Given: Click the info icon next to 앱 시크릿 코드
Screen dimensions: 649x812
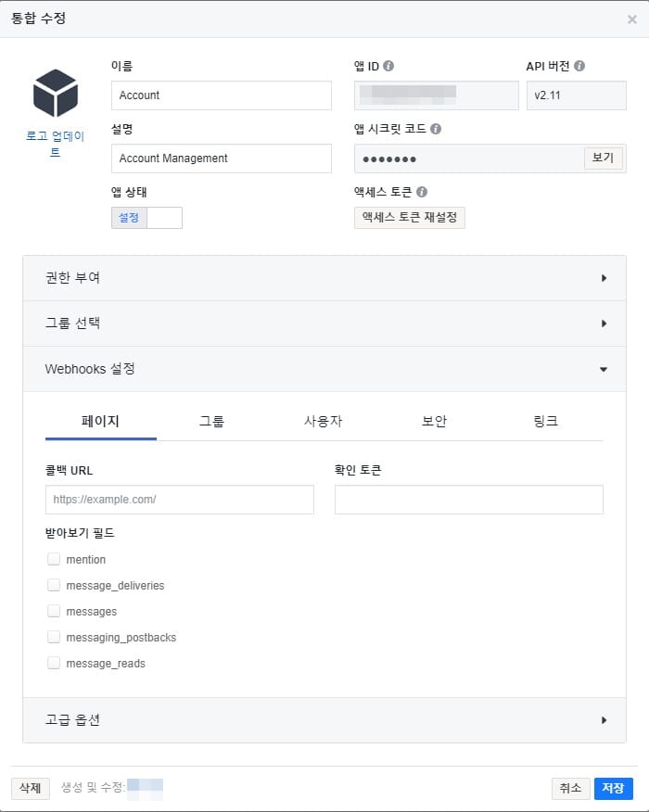Looking at the screenshot, I should click(436, 129).
